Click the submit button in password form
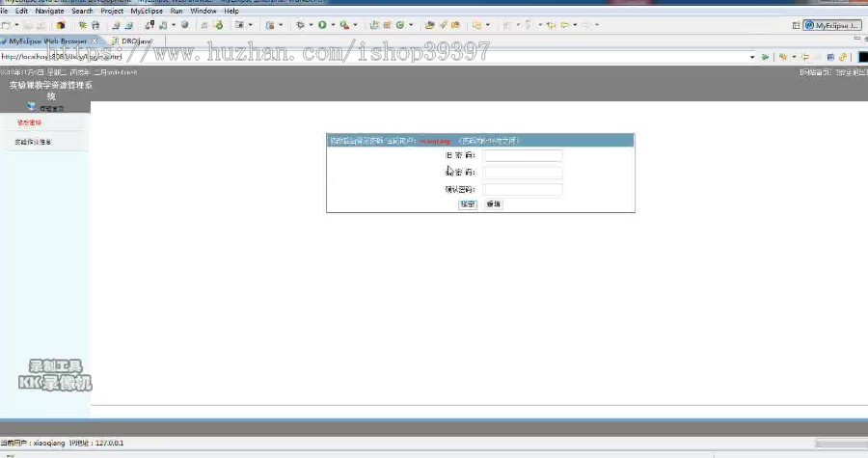The image size is (868, 458). coord(468,204)
